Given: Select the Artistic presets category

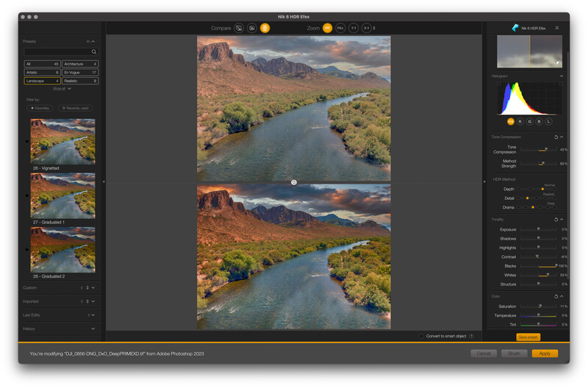Looking at the screenshot, I should coord(42,72).
